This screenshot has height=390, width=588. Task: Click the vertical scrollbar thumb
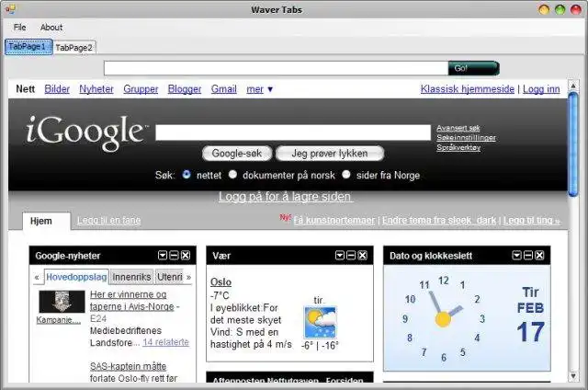coord(573,144)
